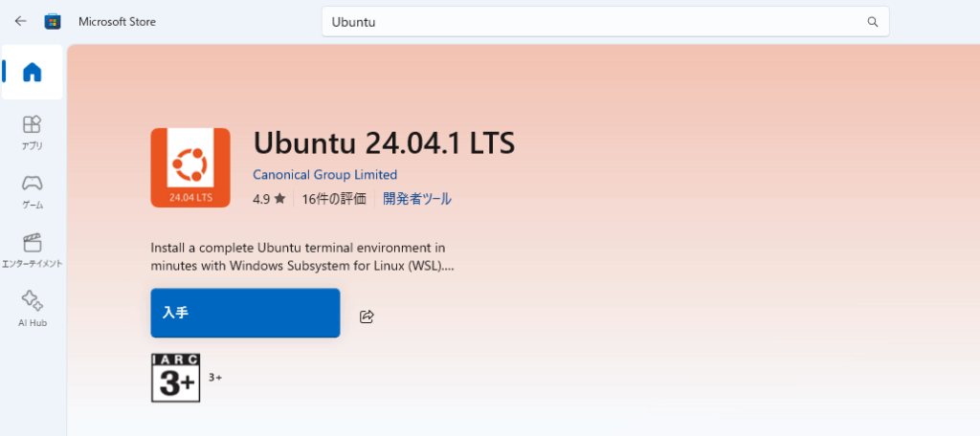The image size is (980, 436).
Task: Open AI Hub from the sidebar
Action: tap(33, 308)
